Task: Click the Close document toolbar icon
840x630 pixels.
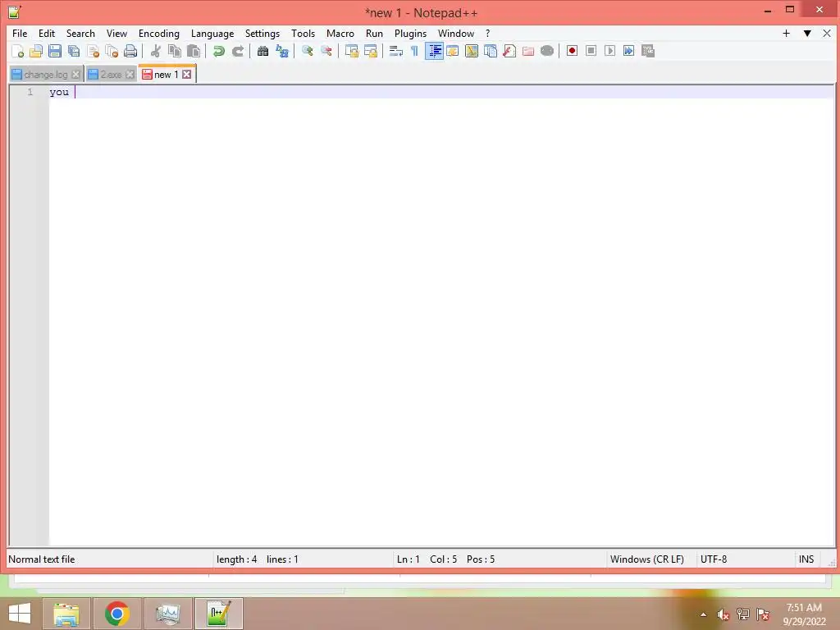Action: click(93, 51)
